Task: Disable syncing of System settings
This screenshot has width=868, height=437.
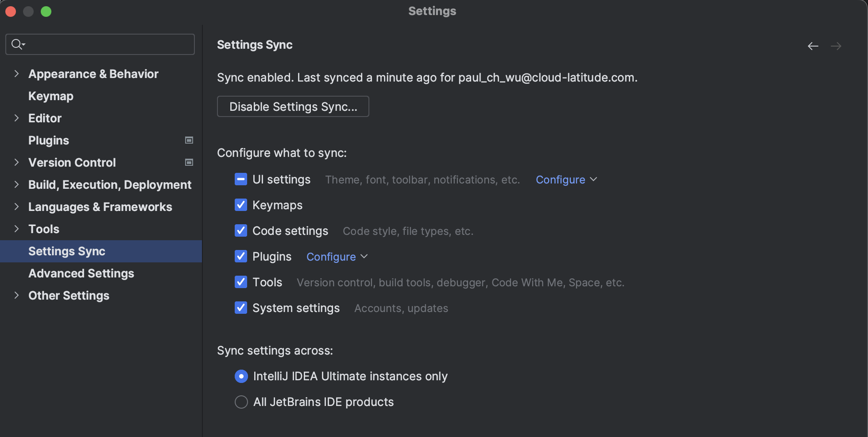Action: 241,308
